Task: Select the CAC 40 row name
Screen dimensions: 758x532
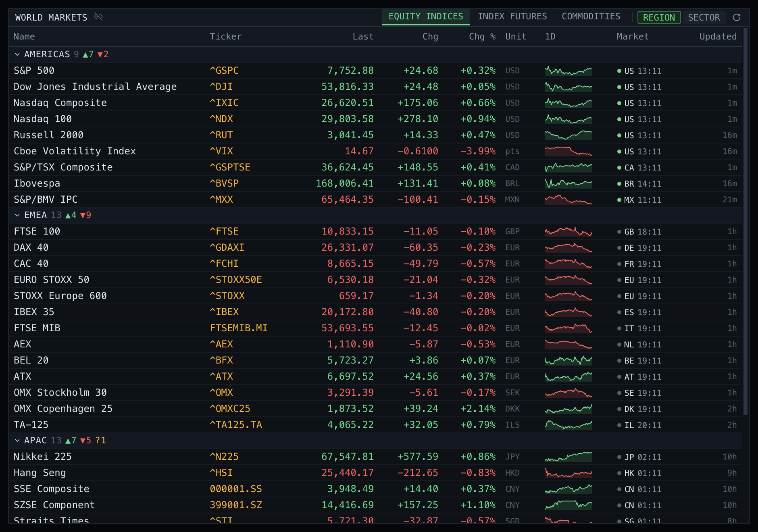Action: [31, 264]
